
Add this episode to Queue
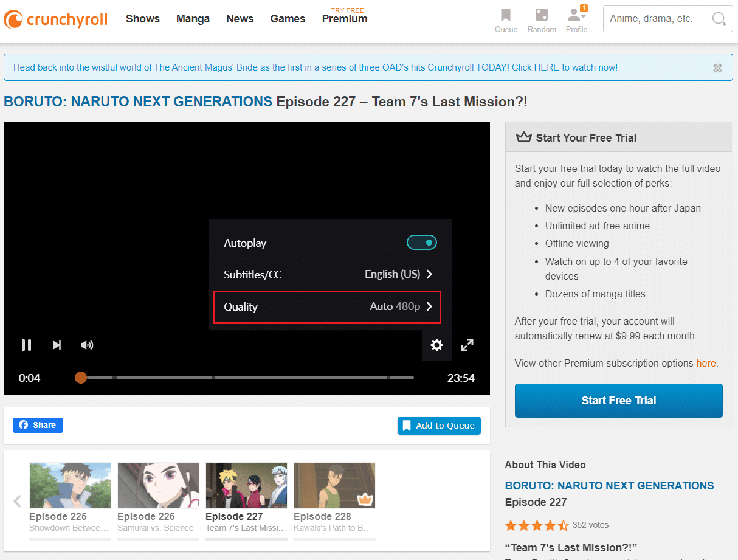(x=439, y=426)
